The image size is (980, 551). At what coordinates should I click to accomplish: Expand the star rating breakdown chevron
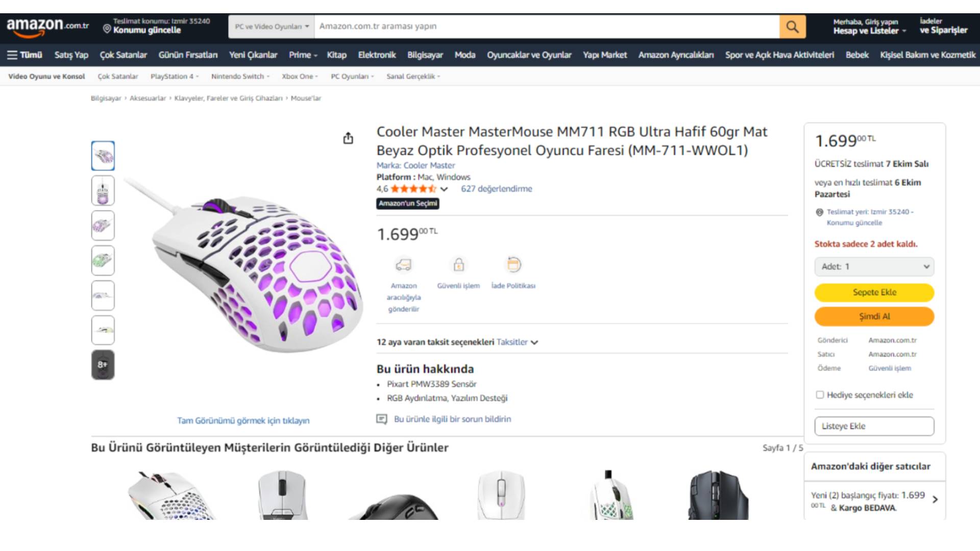(444, 189)
